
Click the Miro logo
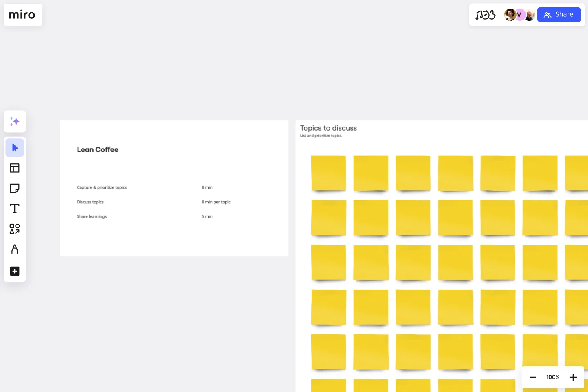coord(22,15)
